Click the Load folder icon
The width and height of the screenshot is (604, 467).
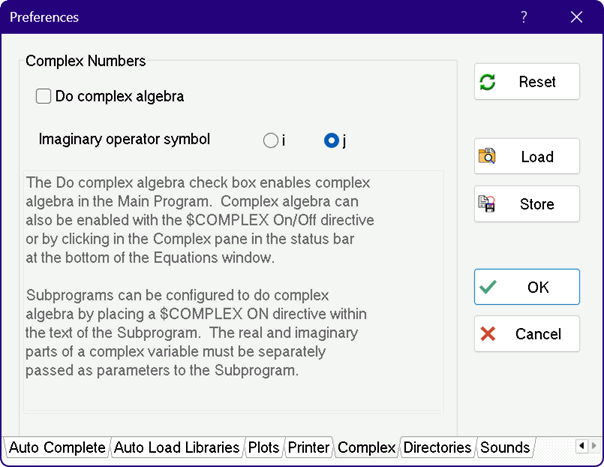(x=488, y=157)
